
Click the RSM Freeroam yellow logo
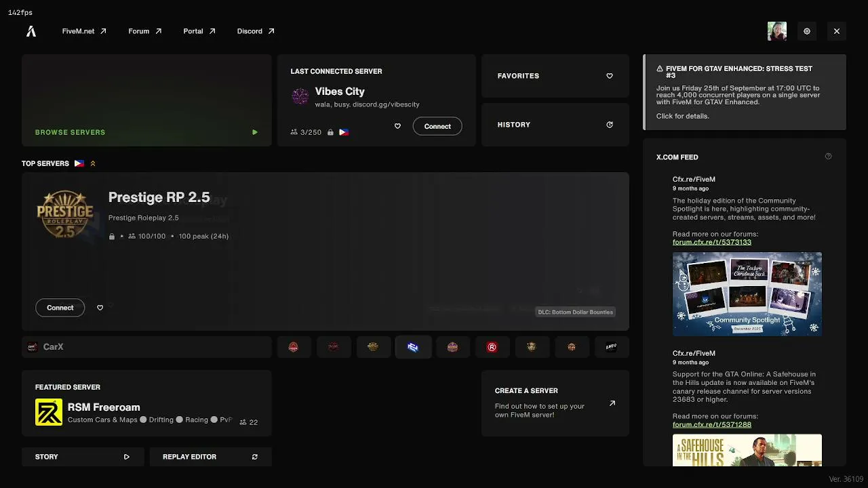pos(49,412)
